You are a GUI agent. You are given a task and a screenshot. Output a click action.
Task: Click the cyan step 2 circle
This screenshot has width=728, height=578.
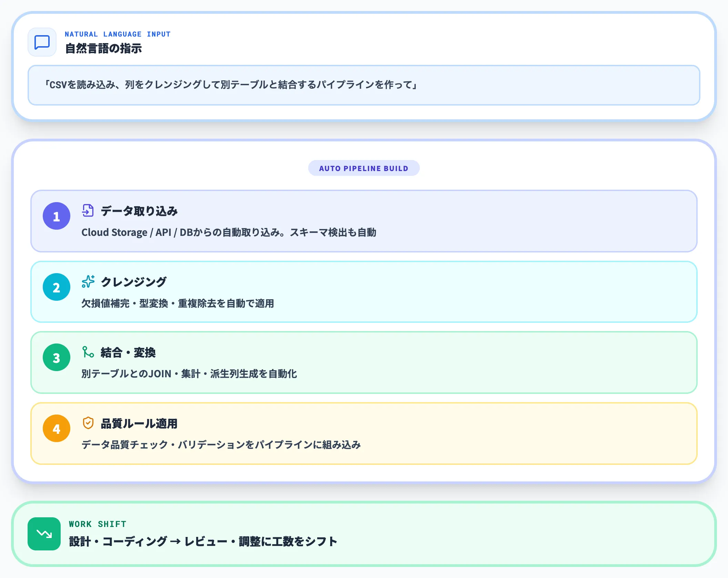click(x=57, y=287)
